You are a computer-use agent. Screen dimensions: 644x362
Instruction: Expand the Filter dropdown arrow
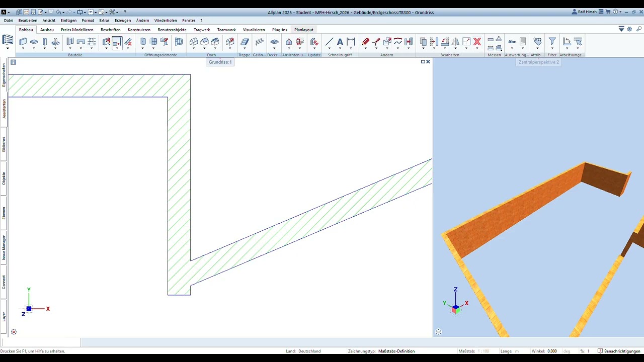pyautogui.click(x=552, y=49)
